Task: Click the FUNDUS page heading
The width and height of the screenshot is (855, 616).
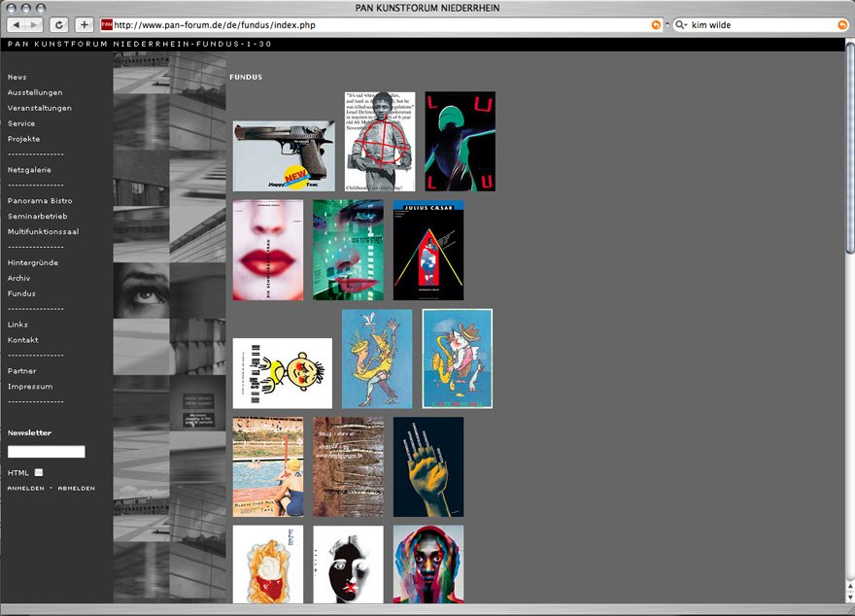Action: pos(246,78)
